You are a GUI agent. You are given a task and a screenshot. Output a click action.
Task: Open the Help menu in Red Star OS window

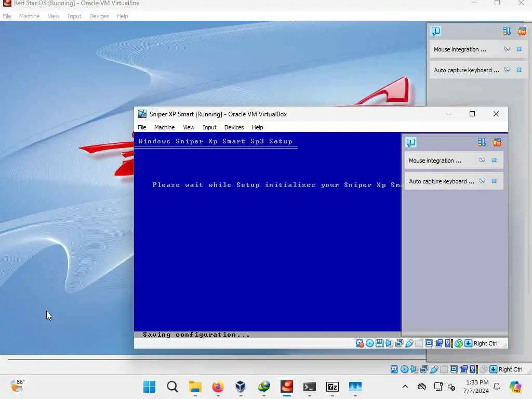(123, 16)
